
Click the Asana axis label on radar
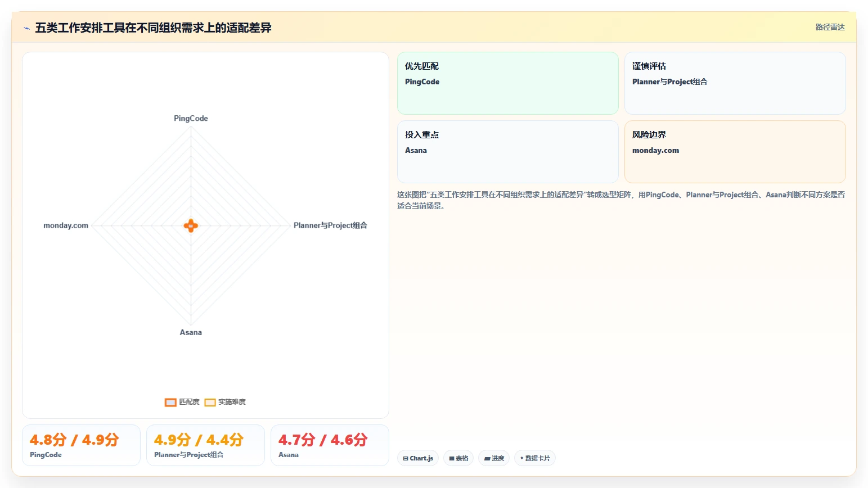191,332
